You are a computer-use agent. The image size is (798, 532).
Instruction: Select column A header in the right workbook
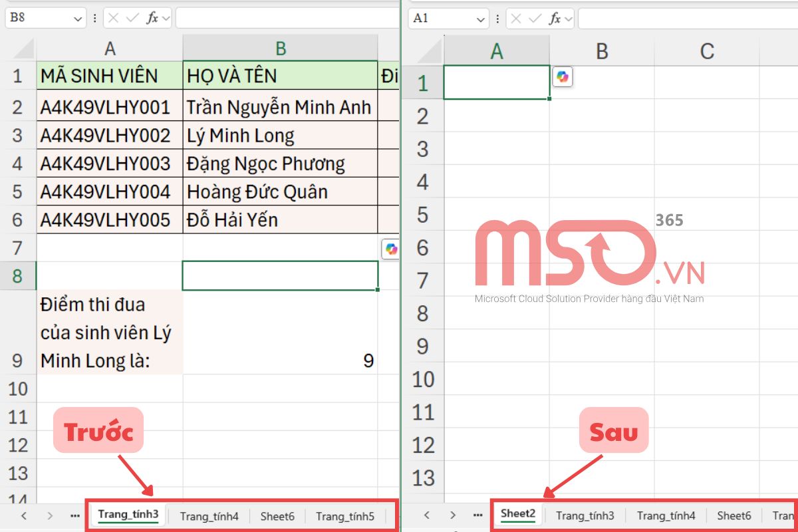497,51
